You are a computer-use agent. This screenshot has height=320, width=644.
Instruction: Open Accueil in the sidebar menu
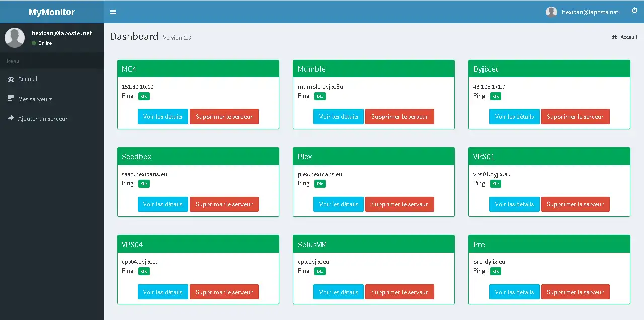52,79
